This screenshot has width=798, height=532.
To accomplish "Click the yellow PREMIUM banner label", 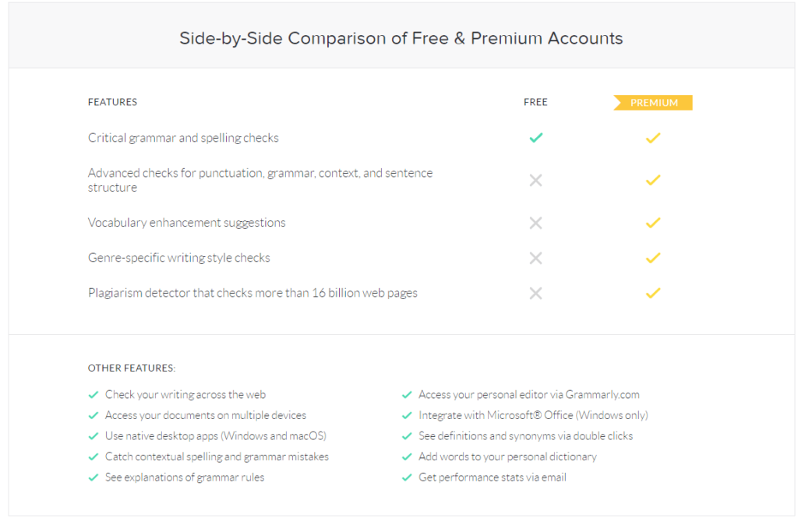I will [653, 103].
